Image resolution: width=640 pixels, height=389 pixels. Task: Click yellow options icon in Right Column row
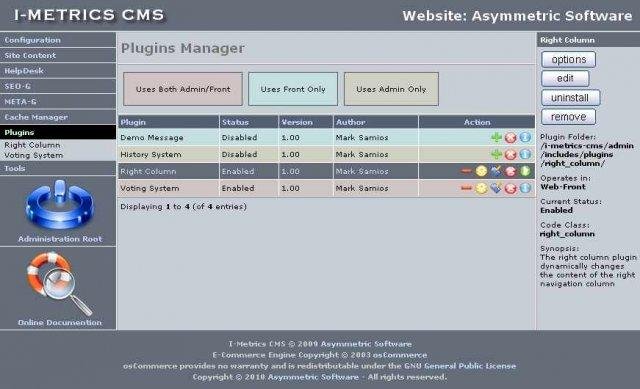click(x=481, y=171)
